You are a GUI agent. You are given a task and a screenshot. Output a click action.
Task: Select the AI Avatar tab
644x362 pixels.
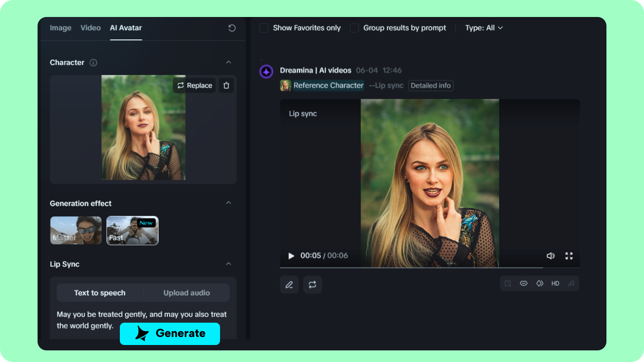[x=126, y=28]
